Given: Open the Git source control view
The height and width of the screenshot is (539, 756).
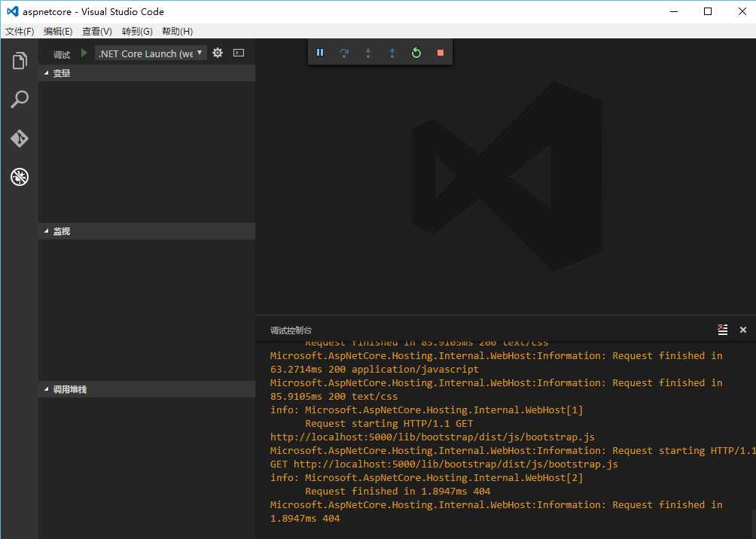Looking at the screenshot, I should [x=20, y=139].
